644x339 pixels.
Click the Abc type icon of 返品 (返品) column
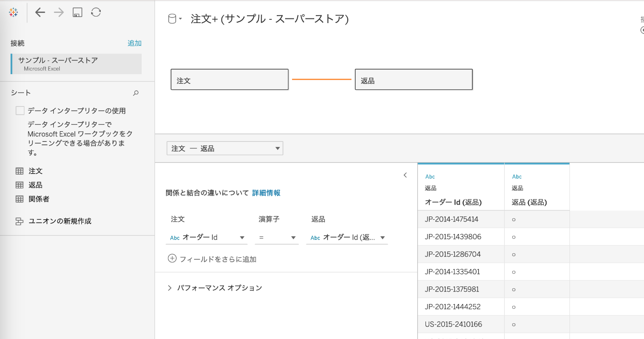tap(517, 176)
